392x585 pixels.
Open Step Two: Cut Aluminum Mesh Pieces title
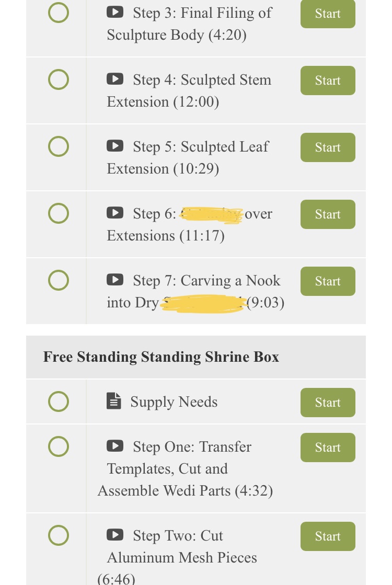(x=177, y=557)
